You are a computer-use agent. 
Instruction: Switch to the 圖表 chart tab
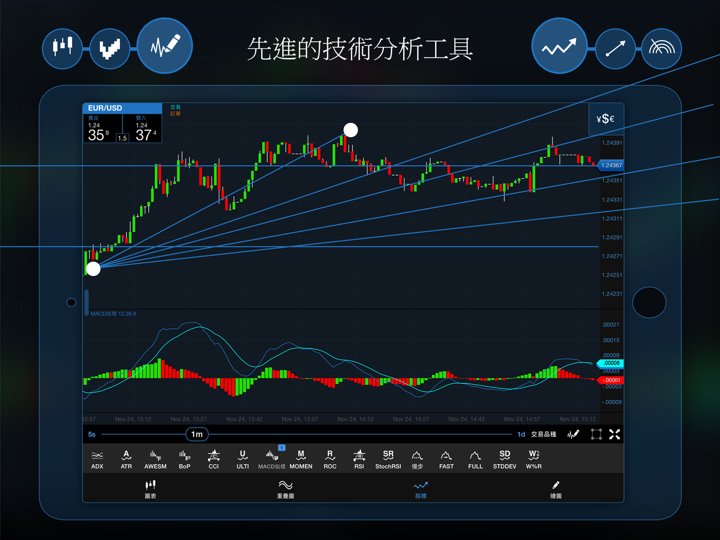150,488
